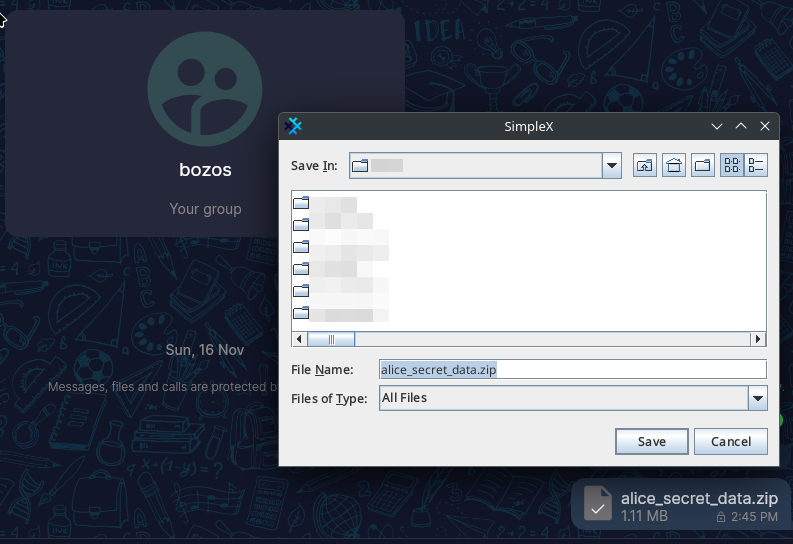Open the Save In folder dropdown
The height and width of the screenshot is (544, 793).
tap(612, 166)
